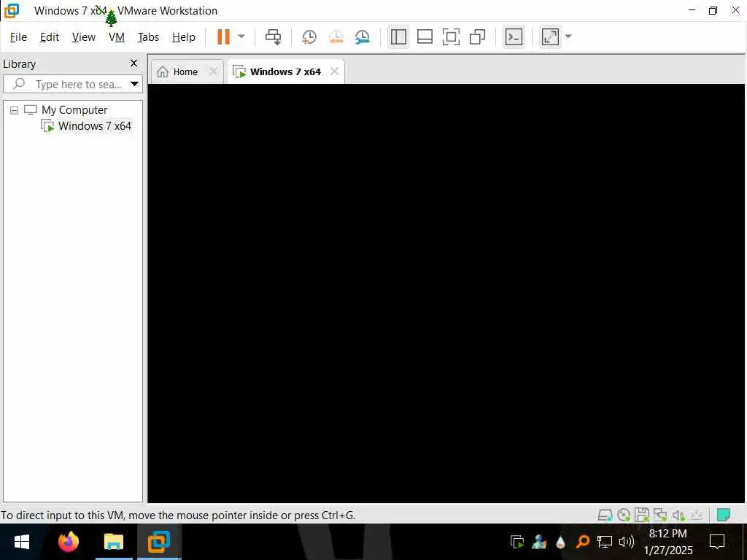Image resolution: width=747 pixels, height=560 pixels.
Task: Launch Firefox from the taskbar
Action: (x=68, y=542)
